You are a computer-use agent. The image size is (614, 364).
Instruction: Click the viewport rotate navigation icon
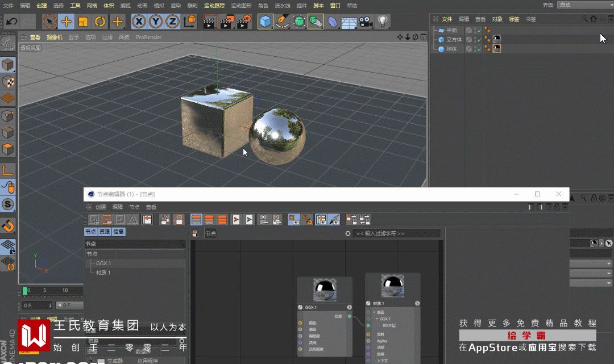click(x=416, y=37)
